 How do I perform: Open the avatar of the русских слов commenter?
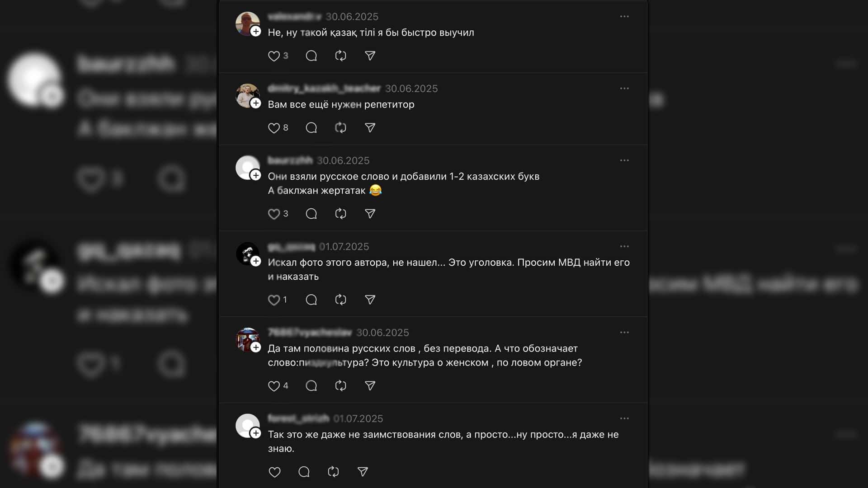point(247,340)
